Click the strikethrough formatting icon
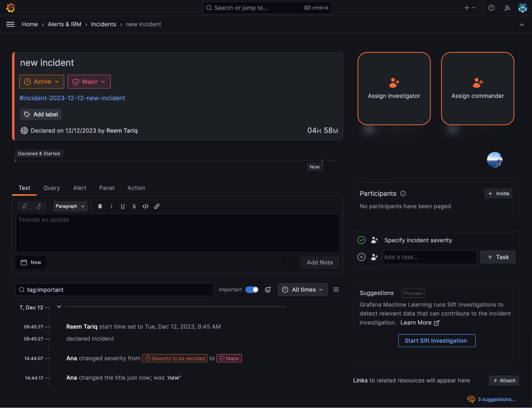532x408 pixels. (x=134, y=206)
